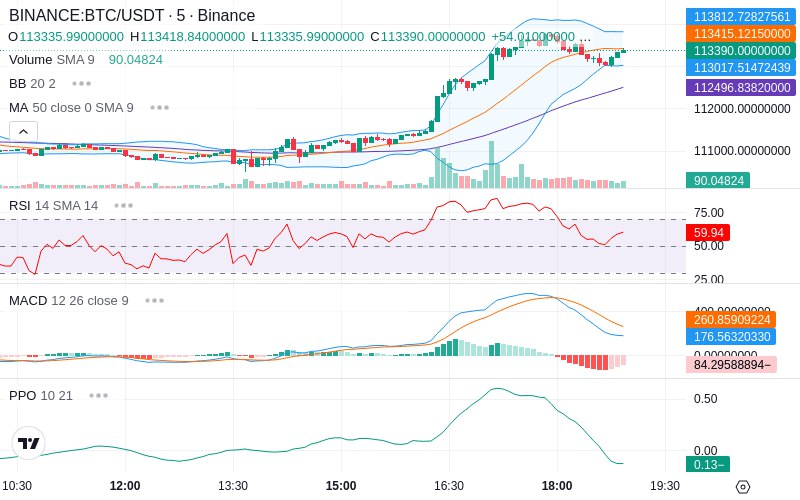Screen dimensions: 800x500
Task: Click the red RSI value label 59.94
Action: coord(708,233)
